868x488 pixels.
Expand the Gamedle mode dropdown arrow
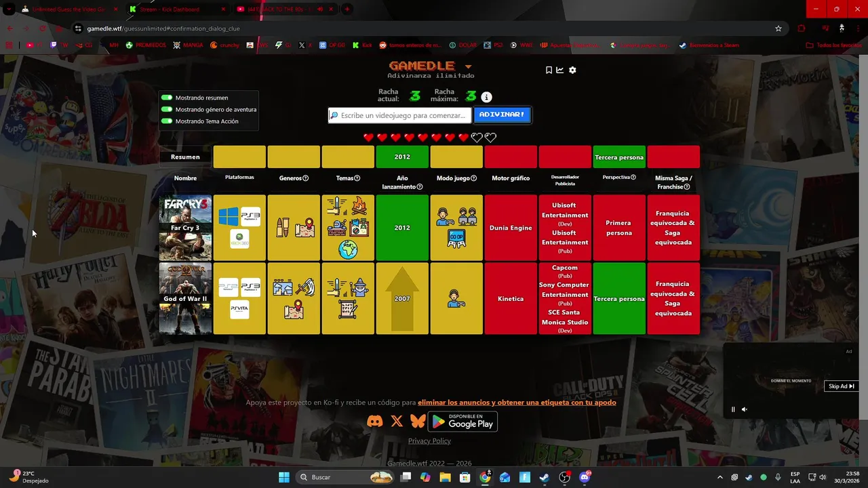pos(468,66)
